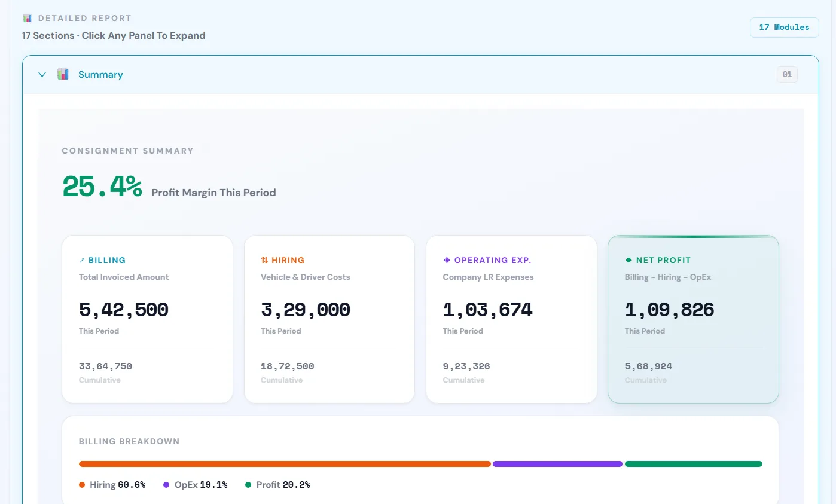Click the Summary bar chart icon

click(63, 74)
